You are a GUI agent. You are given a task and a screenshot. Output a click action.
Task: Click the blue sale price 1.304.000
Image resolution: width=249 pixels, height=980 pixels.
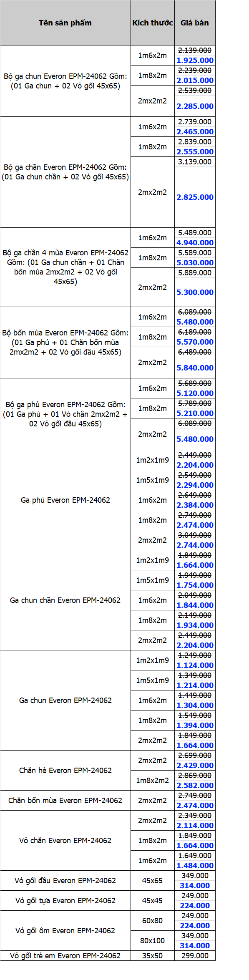(x=195, y=705)
